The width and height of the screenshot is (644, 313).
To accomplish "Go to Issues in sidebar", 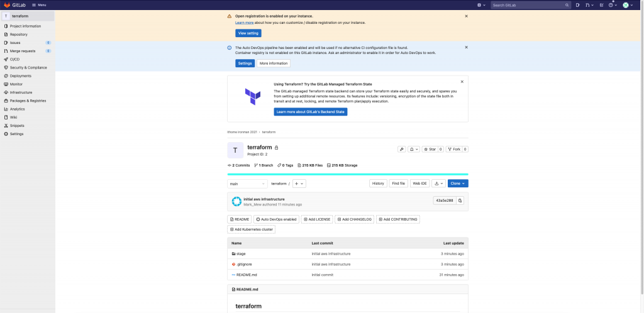I will point(15,43).
